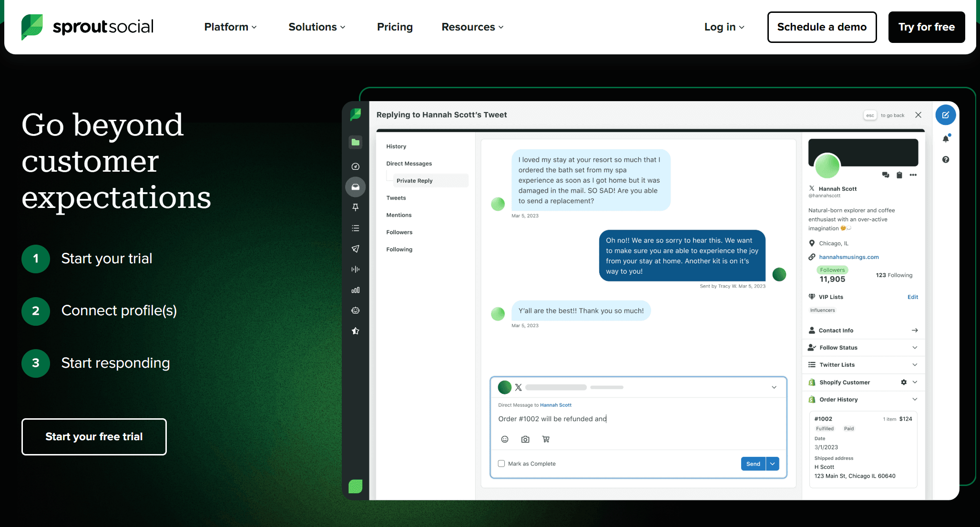The width and height of the screenshot is (980, 527).
Task: Click the emoji smiley icon in reply box
Action: click(505, 439)
